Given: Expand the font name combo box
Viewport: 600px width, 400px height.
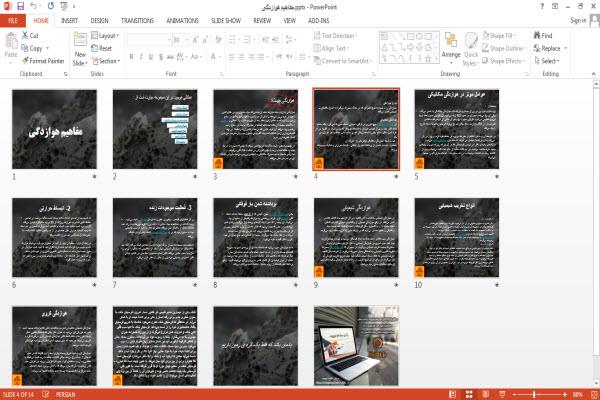Looking at the screenshot, I should (169, 40).
